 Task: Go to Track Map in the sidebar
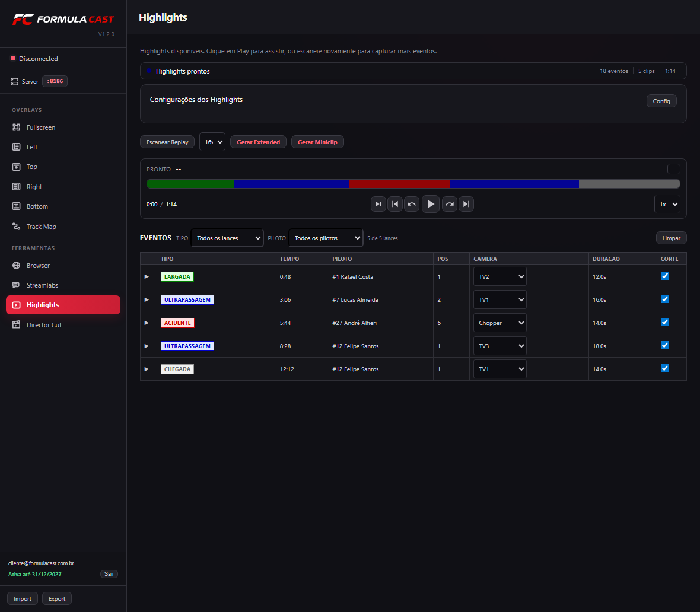[63, 227]
